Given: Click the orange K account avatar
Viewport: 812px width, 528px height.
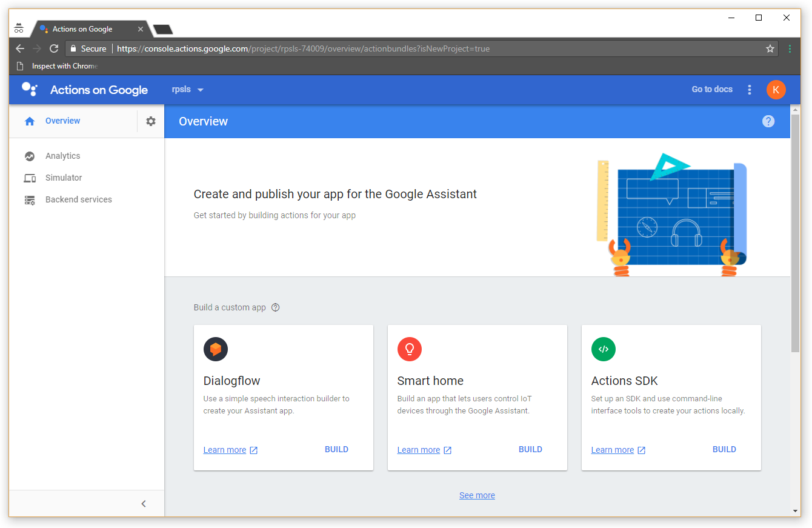Looking at the screenshot, I should (x=776, y=90).
